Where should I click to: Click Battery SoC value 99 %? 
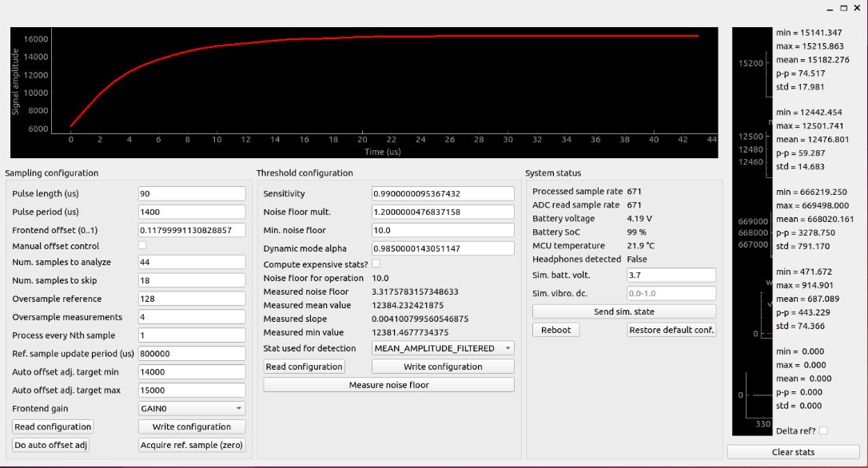pyautogui.click(x=636, y=232)
